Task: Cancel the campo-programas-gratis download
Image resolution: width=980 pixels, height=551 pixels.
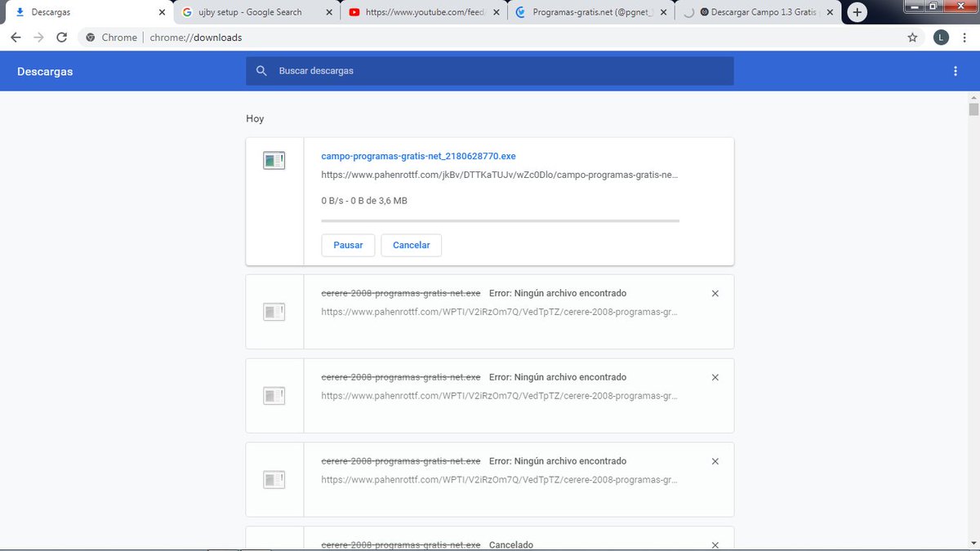Action: [412, 245]
